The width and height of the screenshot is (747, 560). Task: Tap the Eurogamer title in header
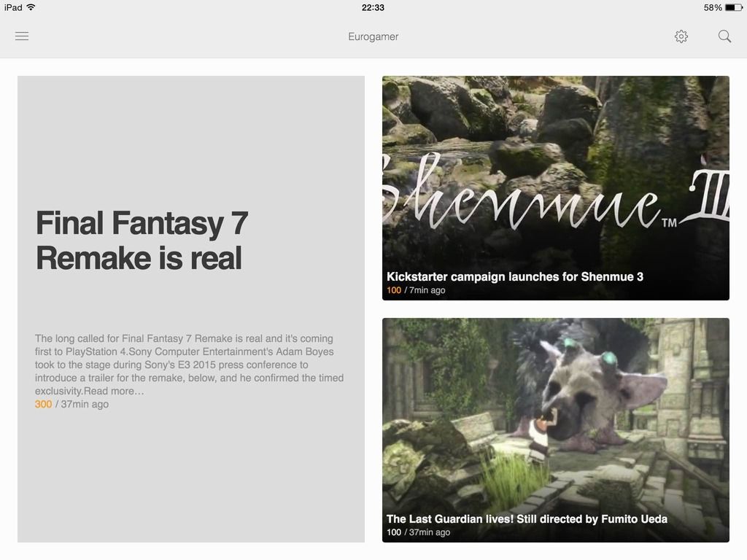pos(373,36)
